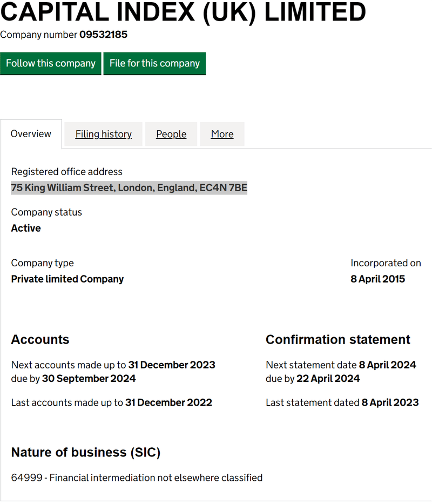Click the Follow this company button
Viewport: 432px width, 504px height.
(50, 63)
